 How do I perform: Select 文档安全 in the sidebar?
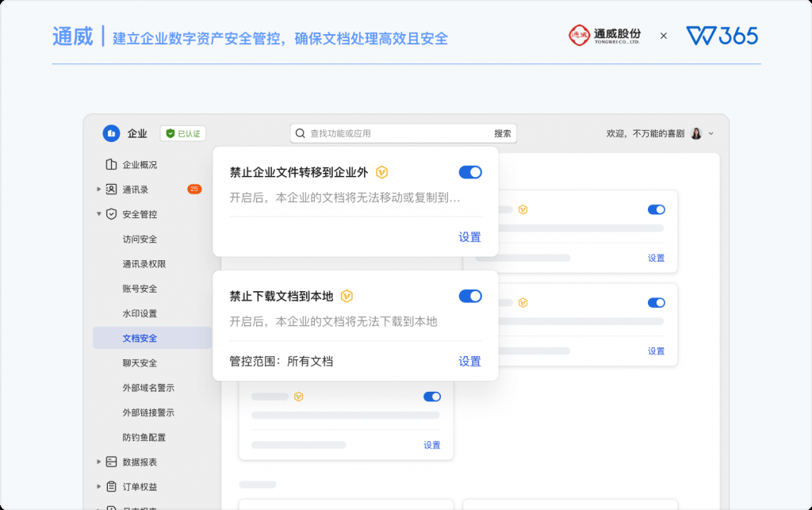pos(152,338)
